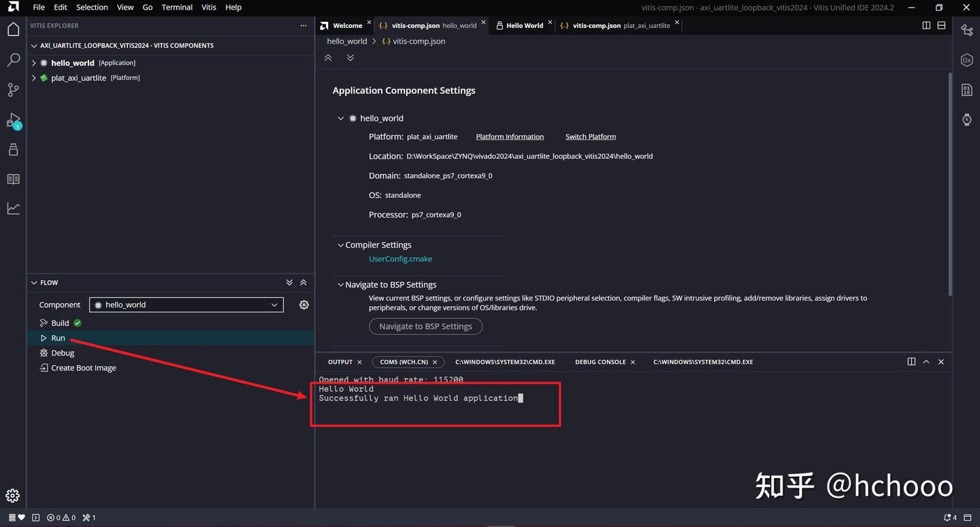Open the Search view in activity bar
The image size is (980, 527).
tap(13, 60)
